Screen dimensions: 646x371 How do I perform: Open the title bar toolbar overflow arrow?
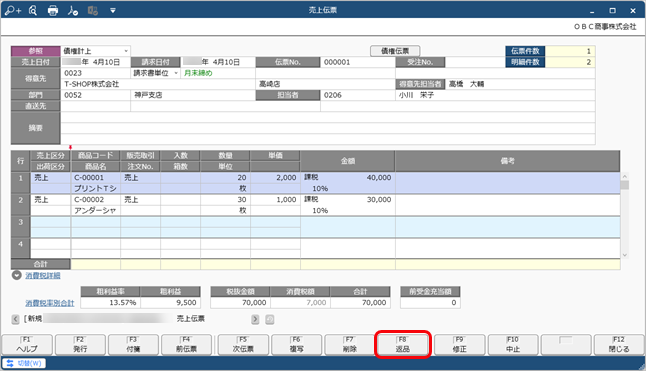(x=112, y=11)
